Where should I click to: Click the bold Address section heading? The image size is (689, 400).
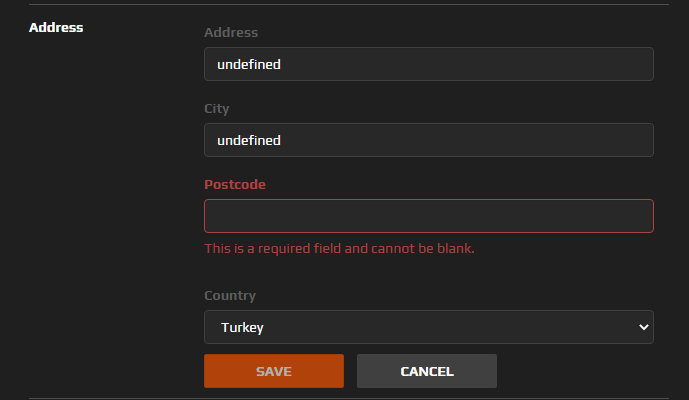point(56,27)
